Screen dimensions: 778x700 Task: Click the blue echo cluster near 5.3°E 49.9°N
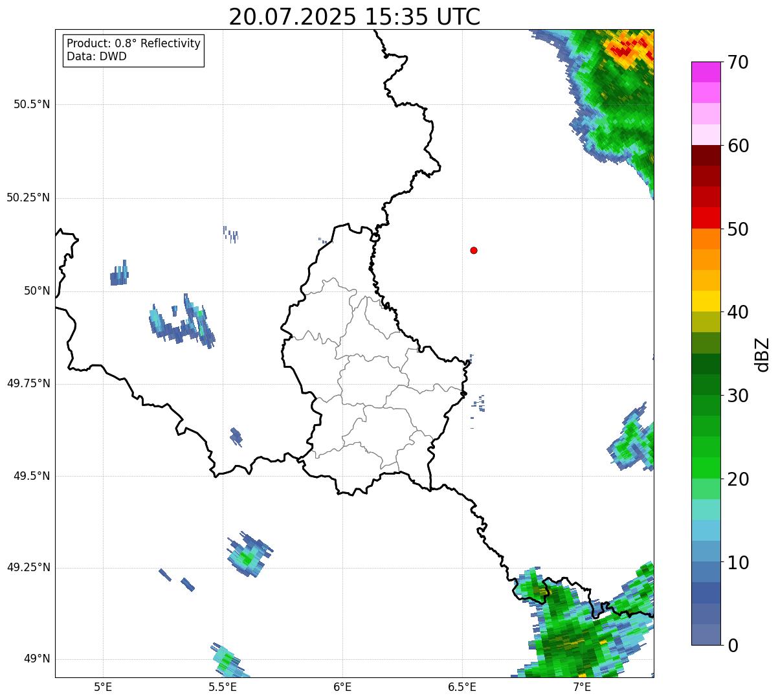(182, 322)
